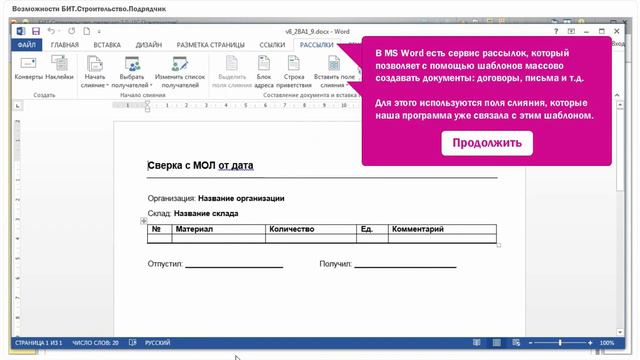Open the ФАЙЛ tab

27,45
